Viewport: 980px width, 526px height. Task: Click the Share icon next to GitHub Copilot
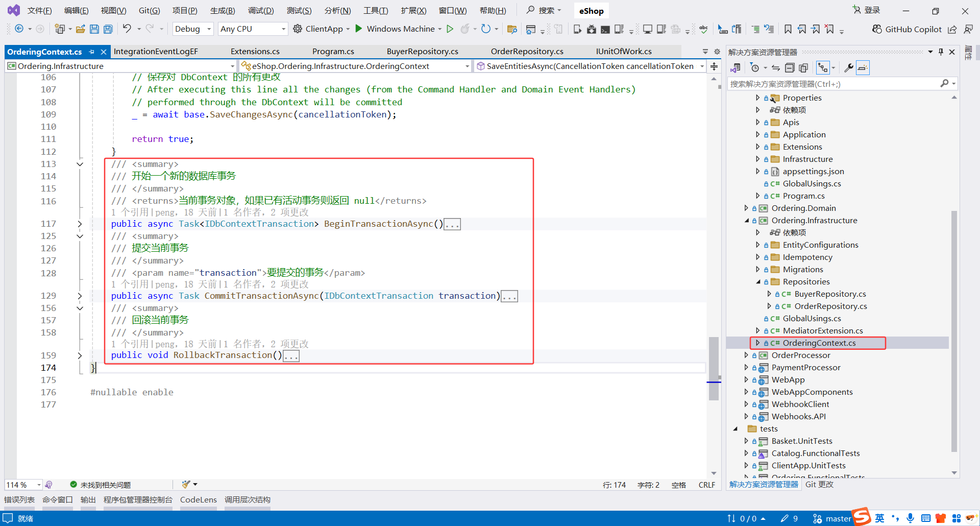tap(952, 29)
